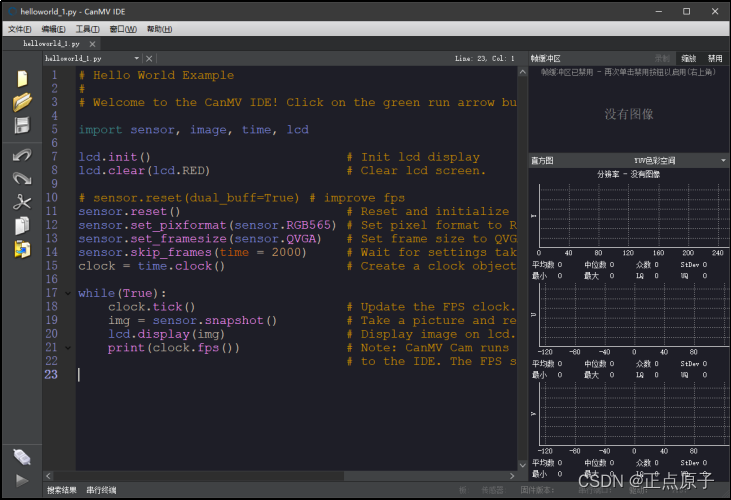Open the 文件(F) menu
This screenshot has height=500, width=731.
click(20, 29)
